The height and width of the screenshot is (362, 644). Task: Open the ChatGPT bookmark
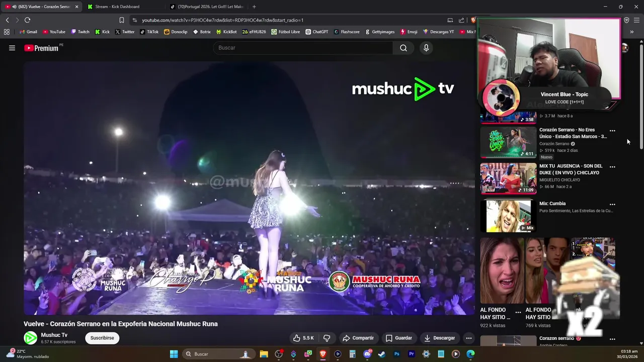point(316,32)
